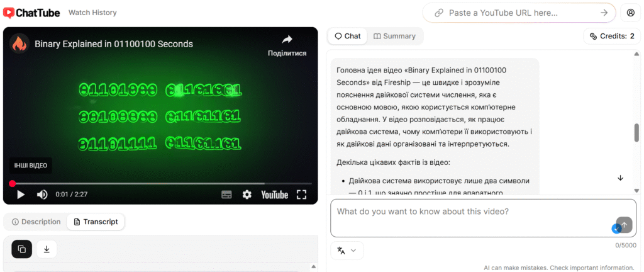Viewport: 644px width, 272px height.
Task: Click chat scrollbar up arrow
Action: (x=636, y=54)
